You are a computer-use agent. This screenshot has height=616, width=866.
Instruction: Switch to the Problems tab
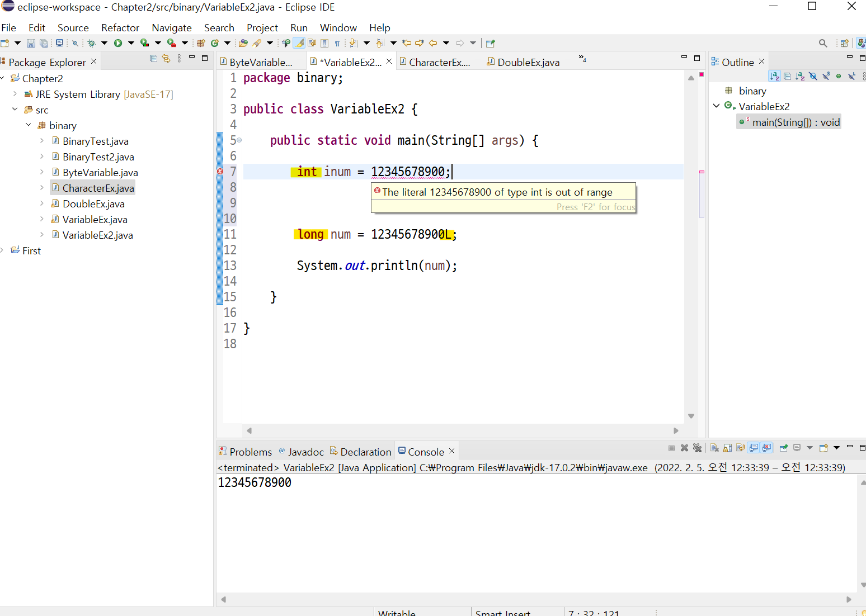click(x=245, y=452)
